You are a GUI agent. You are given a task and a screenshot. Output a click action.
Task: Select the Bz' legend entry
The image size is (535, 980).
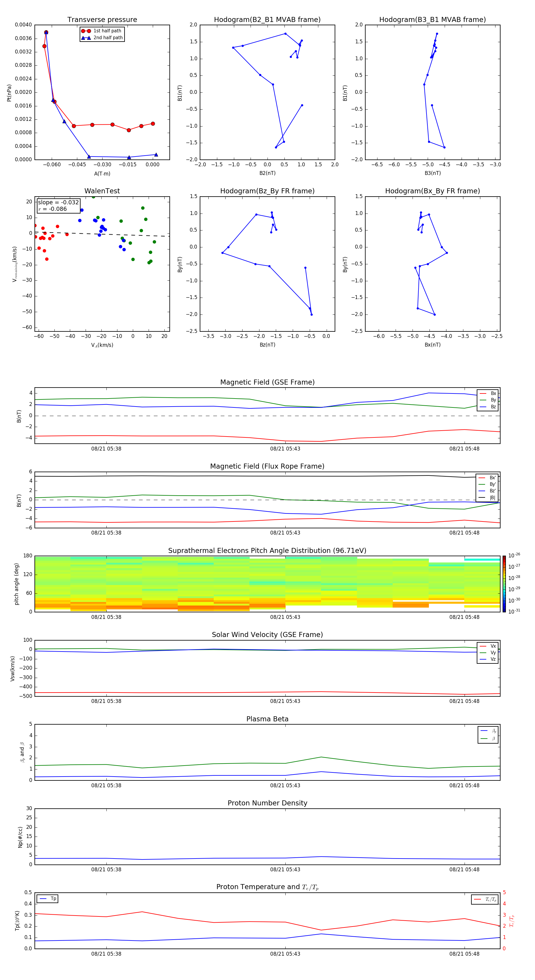point(487,491)
